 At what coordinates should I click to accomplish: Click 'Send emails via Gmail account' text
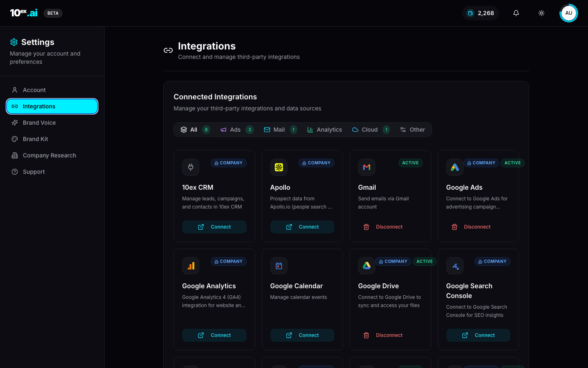pos(383,203)
